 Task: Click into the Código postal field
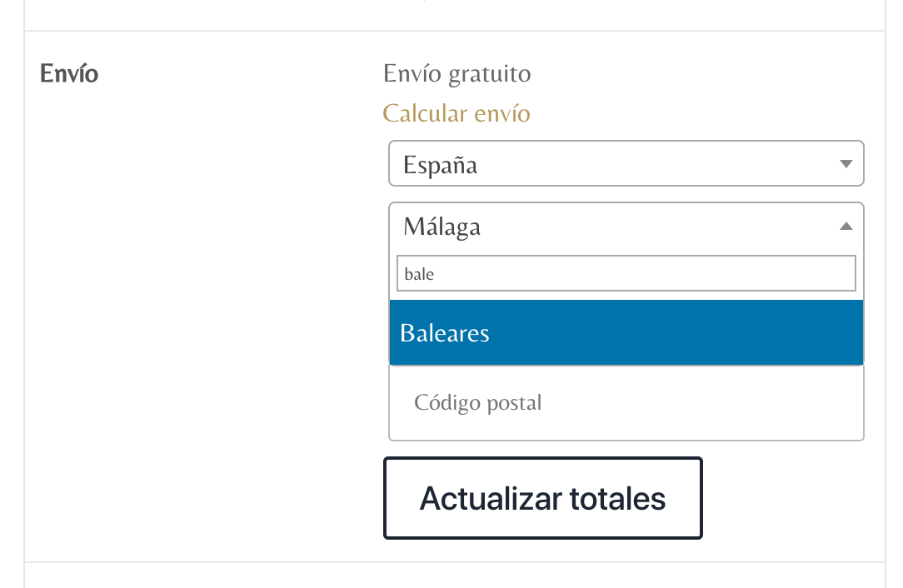point(626,402)
